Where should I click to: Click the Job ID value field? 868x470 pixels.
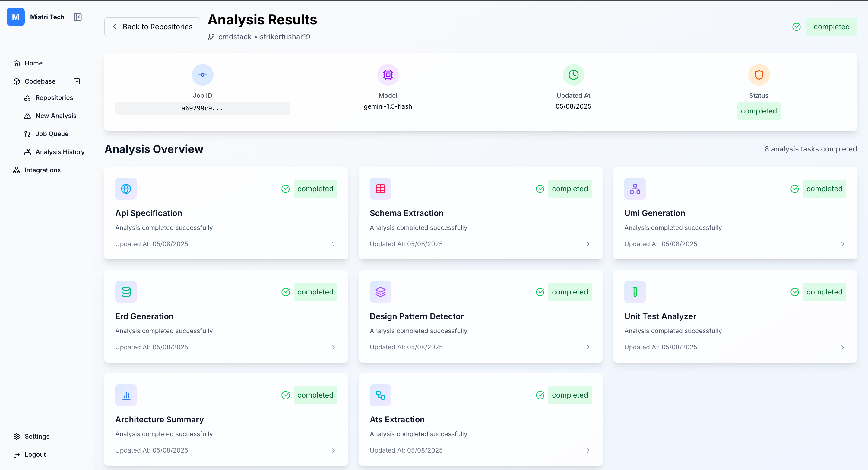[x=202, y=108]
